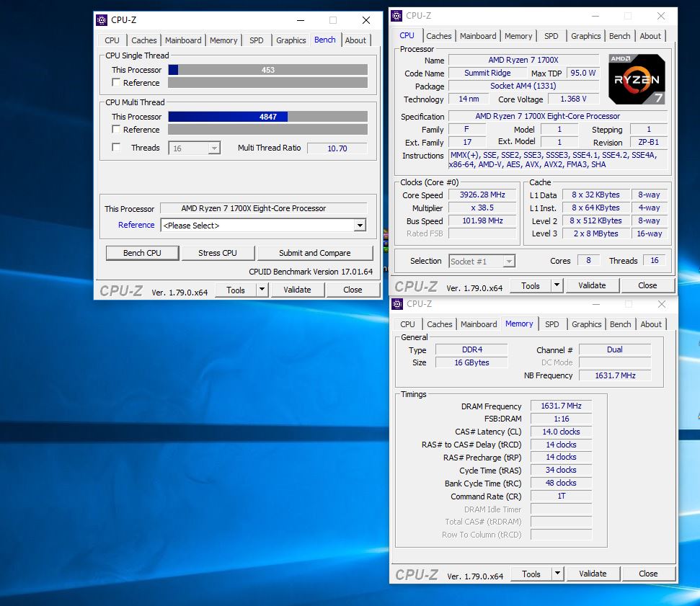Click the single thread score bar showing 453

[268, 70]
